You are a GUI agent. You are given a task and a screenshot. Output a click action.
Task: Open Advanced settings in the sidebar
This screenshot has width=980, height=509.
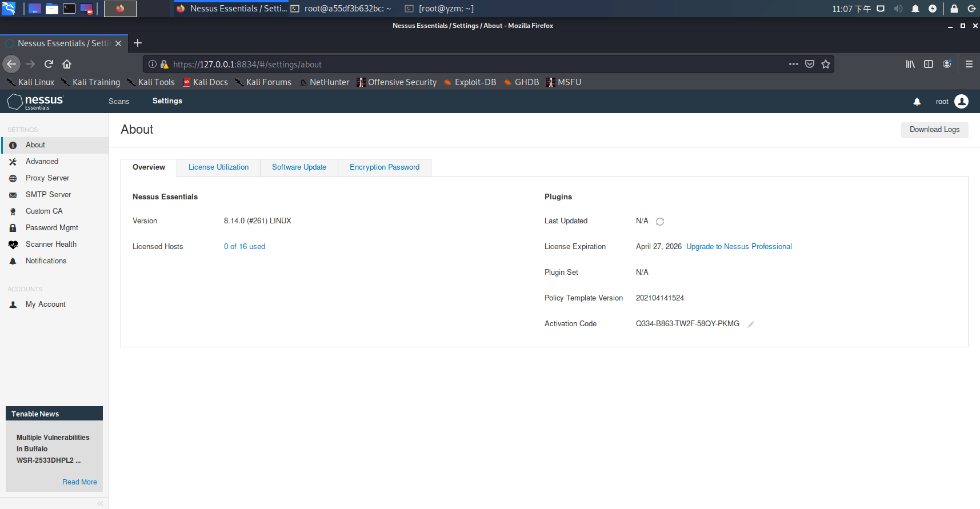(54, 162)
